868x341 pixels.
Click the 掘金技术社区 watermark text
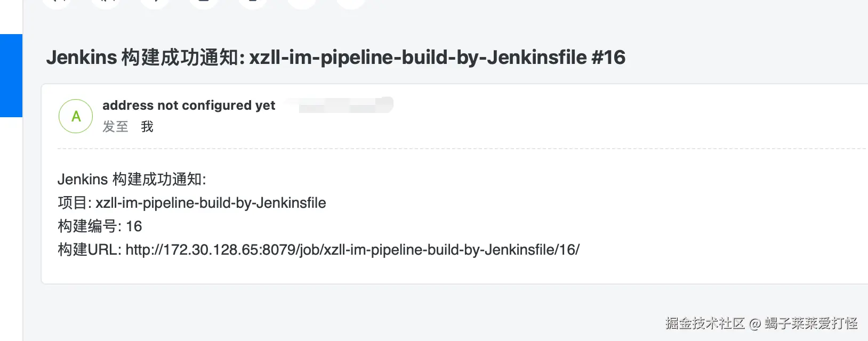[x=705, y=323]
